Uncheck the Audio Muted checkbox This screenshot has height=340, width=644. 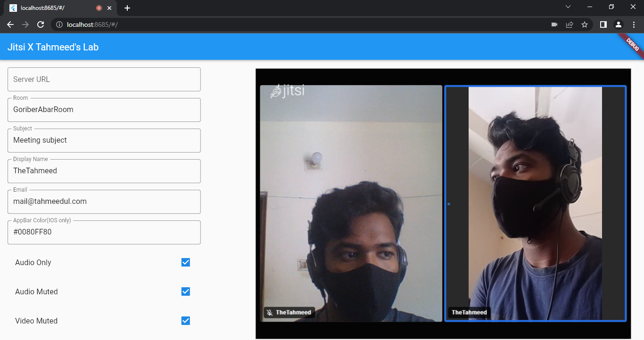(x=186, y=291)
